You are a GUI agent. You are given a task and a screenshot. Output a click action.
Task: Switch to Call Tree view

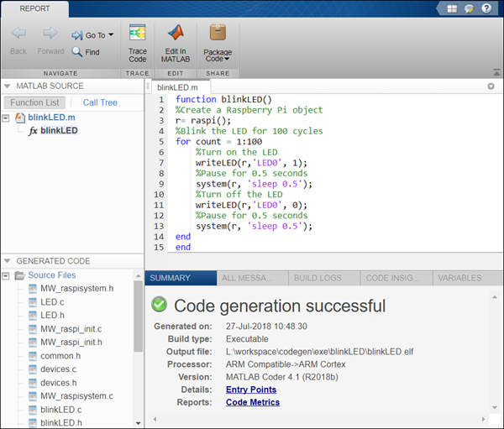[x=100, y=102]
